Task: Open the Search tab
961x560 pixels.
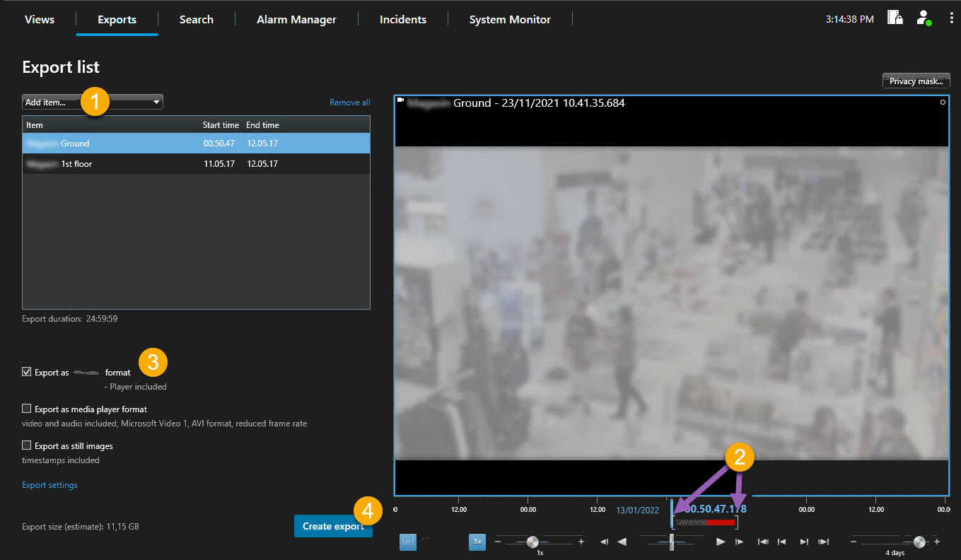Action: pos(197,19)
